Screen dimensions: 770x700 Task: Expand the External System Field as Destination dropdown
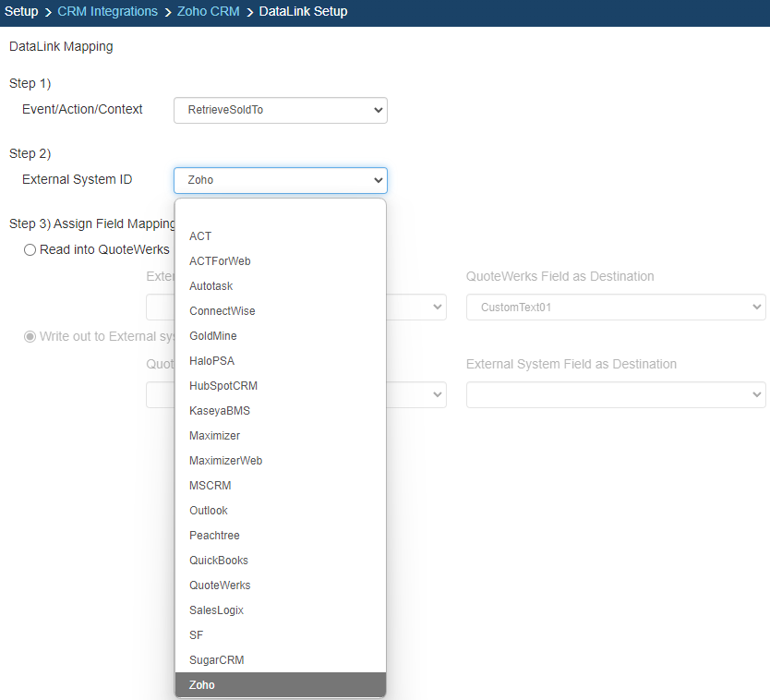tap(615, 395)
